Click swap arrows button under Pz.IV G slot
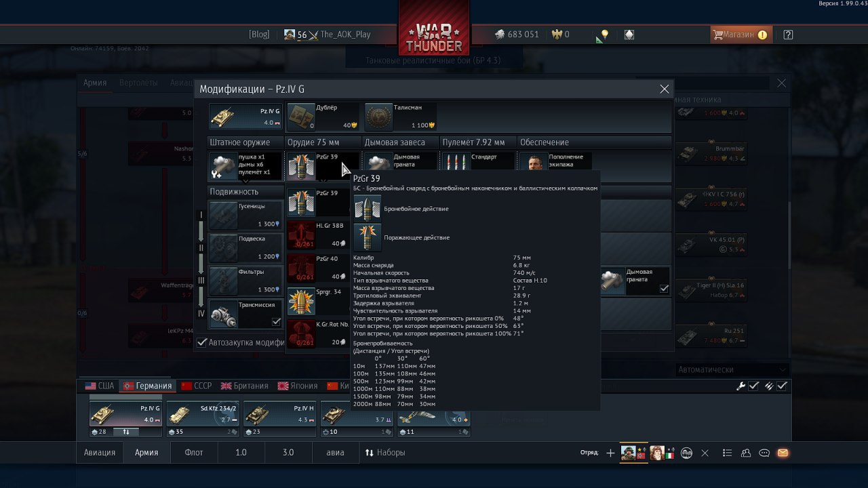Screen dimensions: 868x488 (x=126, y=432)
